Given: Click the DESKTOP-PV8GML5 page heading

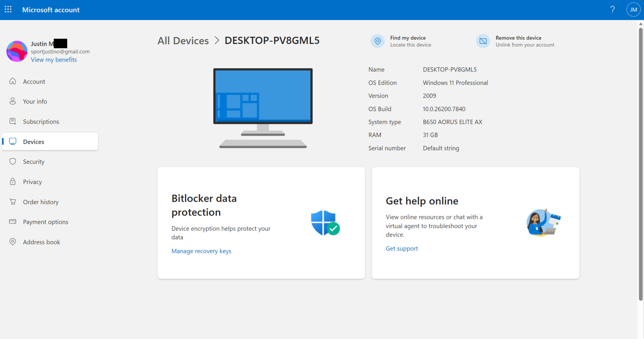Looking at the screenshot, I should pos(272,40).
